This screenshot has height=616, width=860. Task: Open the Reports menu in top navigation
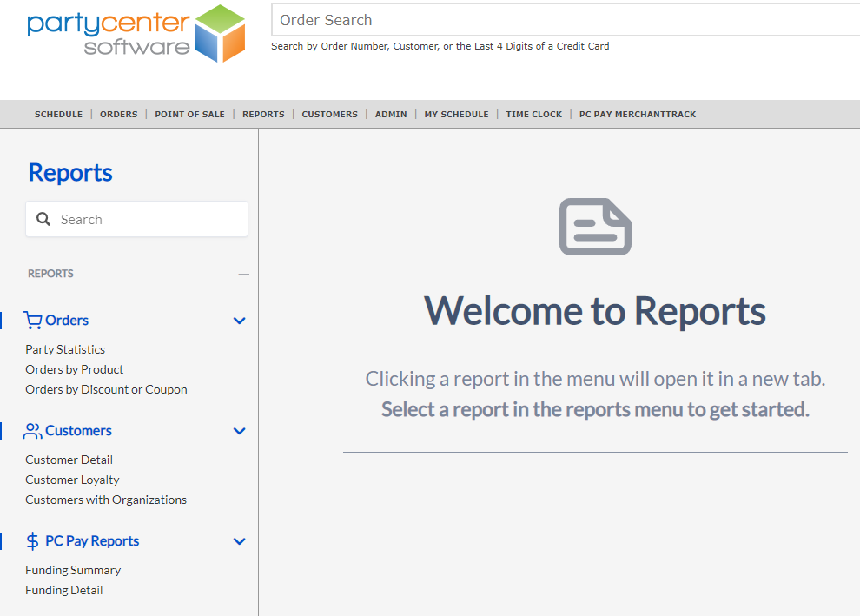(x=263, y=114)
